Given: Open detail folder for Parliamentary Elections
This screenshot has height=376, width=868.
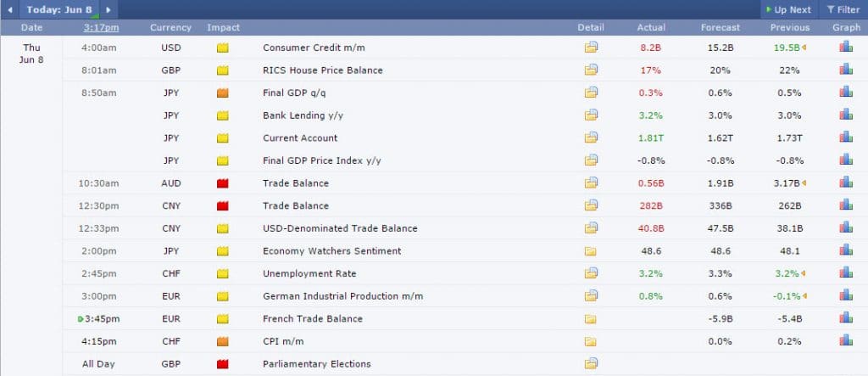Looking at the screenshot, I should 591,364.
